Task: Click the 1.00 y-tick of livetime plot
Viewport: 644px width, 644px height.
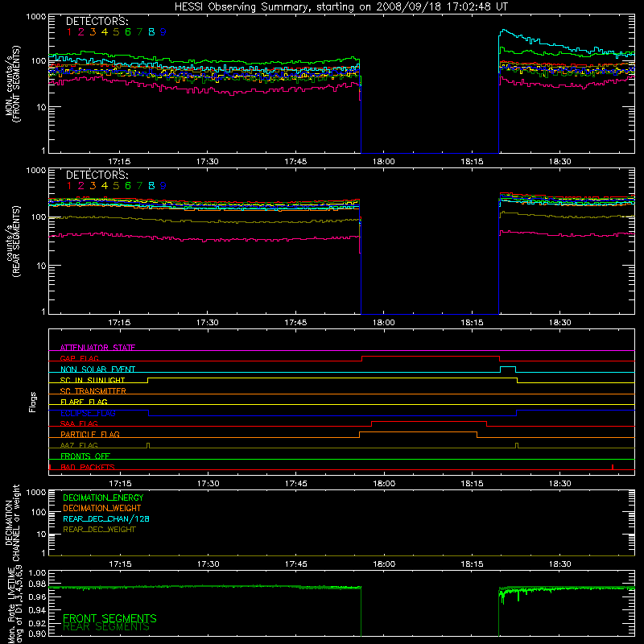Action: pos(37,573)
